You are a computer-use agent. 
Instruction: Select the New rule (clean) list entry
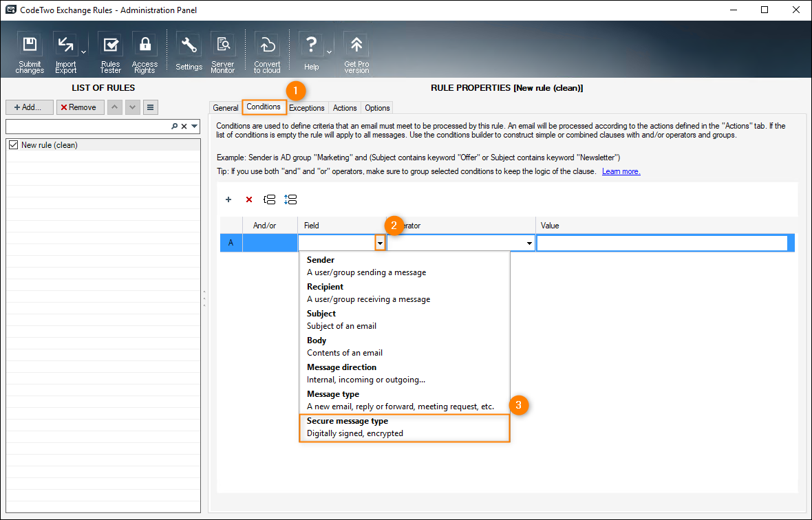[x=103, y=145]
